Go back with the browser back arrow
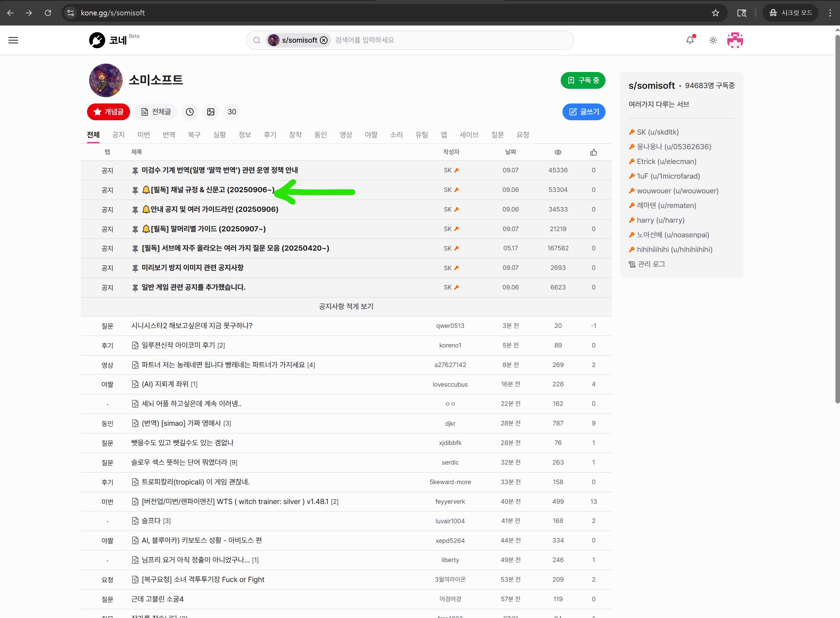This screenshot has width=840, height=618. point(10,13)
